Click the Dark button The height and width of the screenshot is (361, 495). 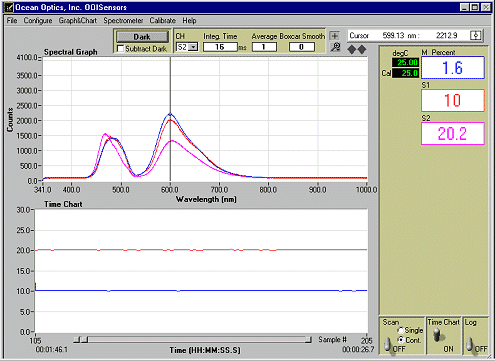(142, 37)
